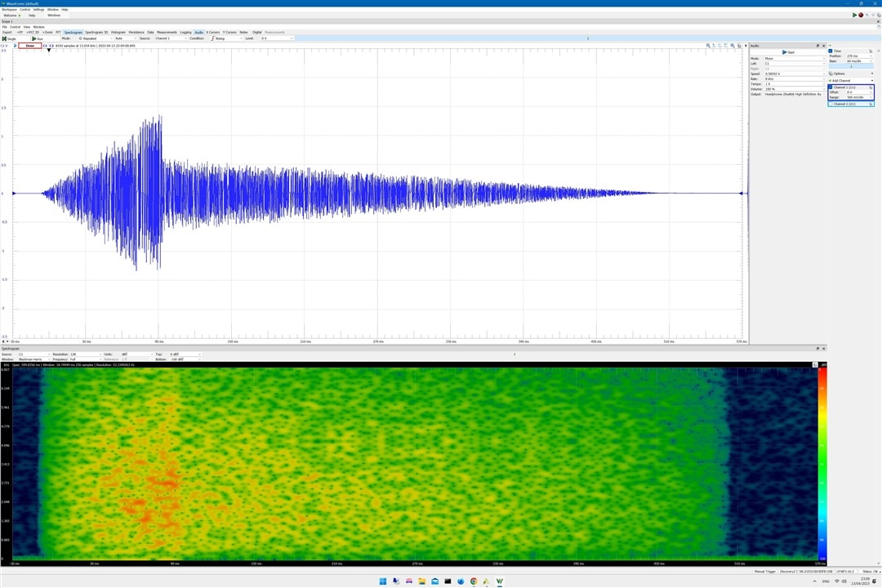The height and width of the screenshot is (588, 882).
Task: Open the Audio Mode dropdown showing Mono
Action: (795, 59)
